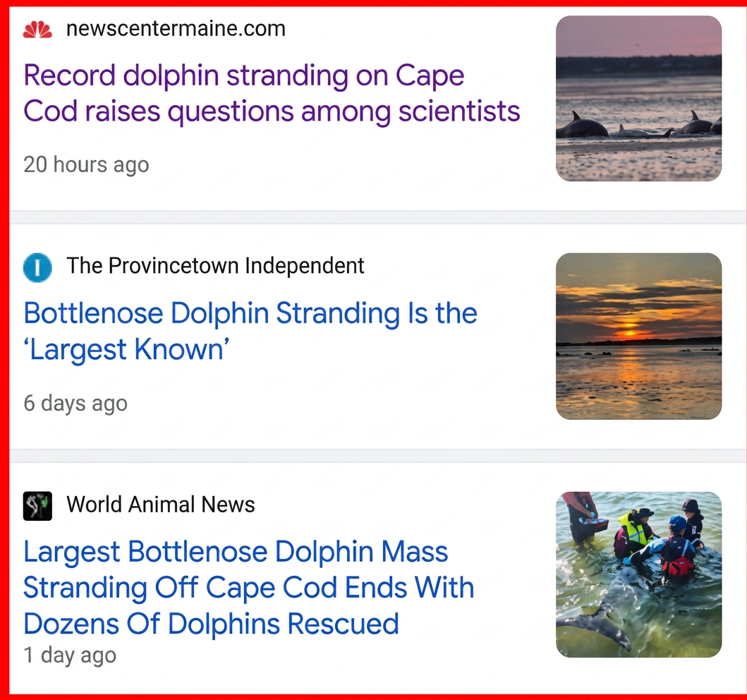Open the sunset over water thumbnail
Image resolution: width=747 pixels, height=700 pixels.
[x=638, y=336]
